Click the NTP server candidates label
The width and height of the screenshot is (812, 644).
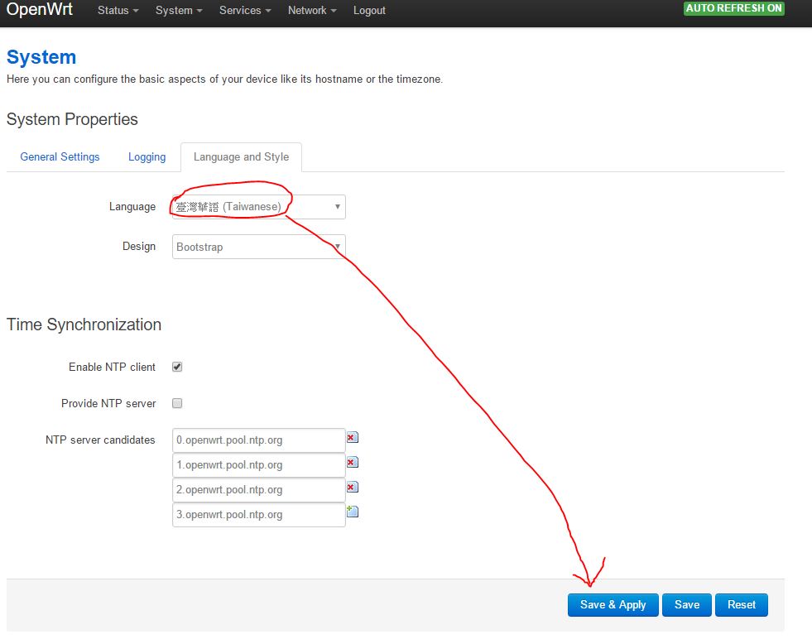tap(100, 440)
